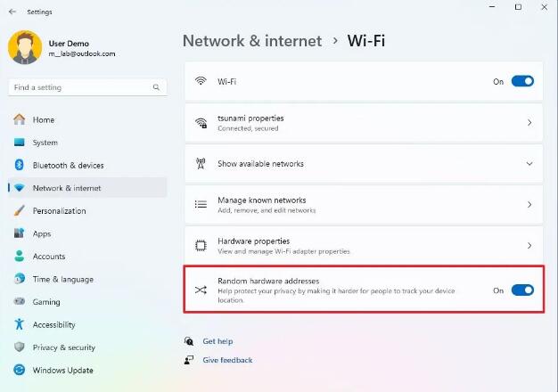Click the back arrow in Settings
This screenshot has width=558, height=392.
tap(12, 12)
